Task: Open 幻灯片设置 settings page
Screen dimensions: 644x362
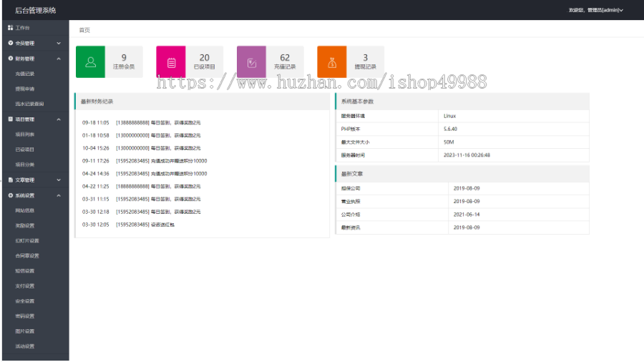Action: click(x=27, y=241)
